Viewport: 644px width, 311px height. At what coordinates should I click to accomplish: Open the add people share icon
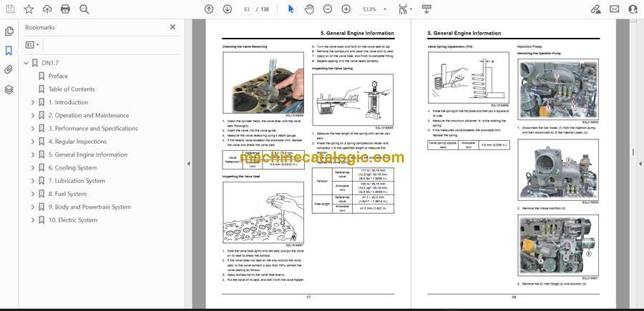point(633,9)
